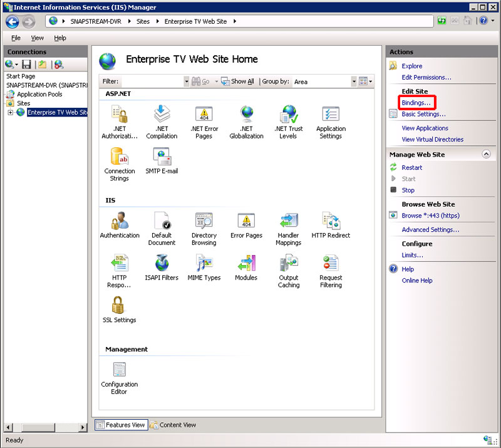Click the disconnect server icon in Connections

(59, 65)
